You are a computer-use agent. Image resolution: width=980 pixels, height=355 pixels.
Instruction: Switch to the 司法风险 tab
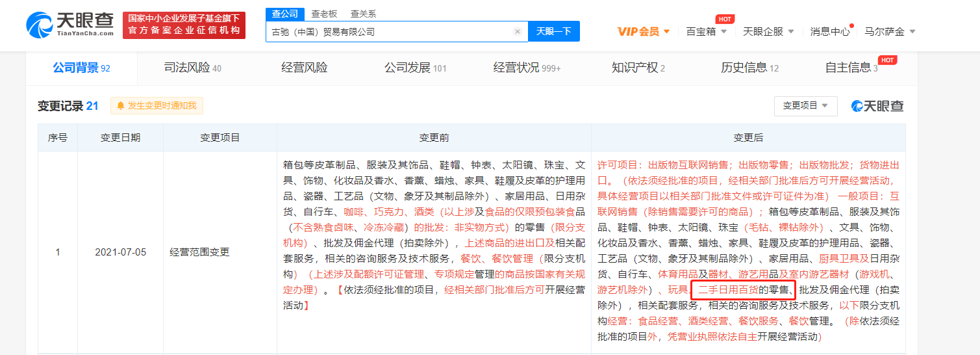coord(192,68)
